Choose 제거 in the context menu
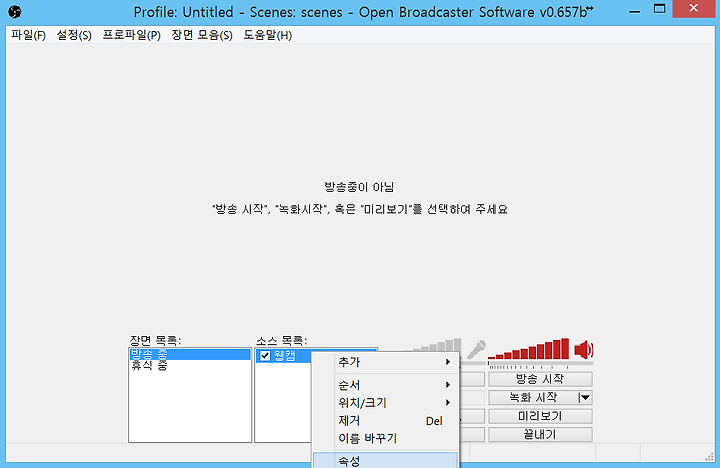 tap(385, 421)
